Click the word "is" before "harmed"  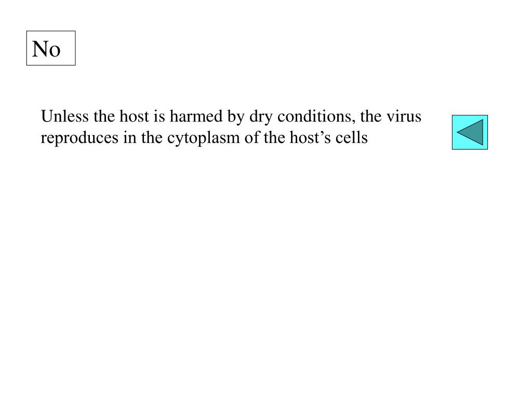159,116
